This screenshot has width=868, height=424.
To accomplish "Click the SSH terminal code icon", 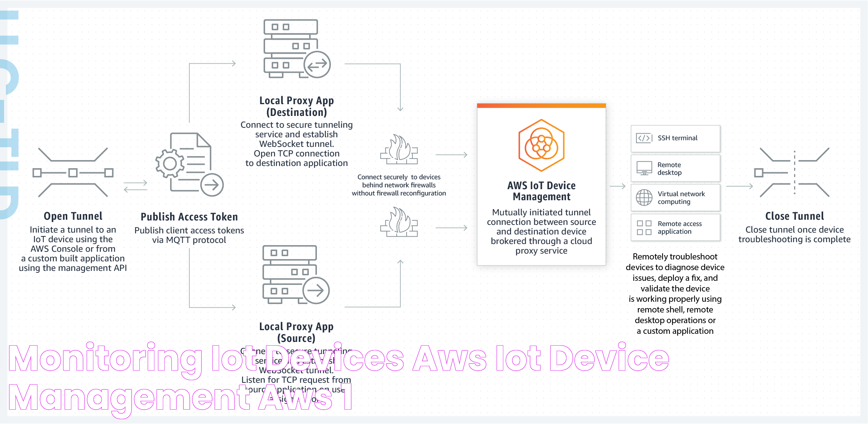I will tap(644, 138).
